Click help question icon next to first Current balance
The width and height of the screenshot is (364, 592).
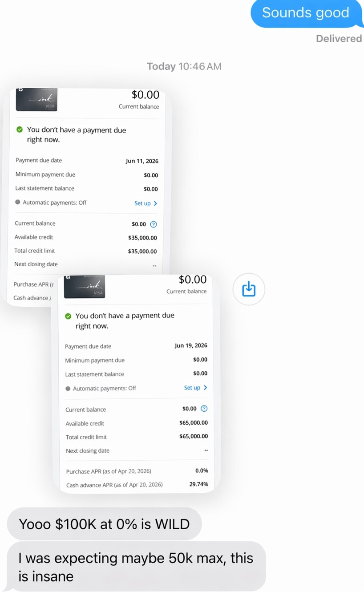(x=154, y=224)
